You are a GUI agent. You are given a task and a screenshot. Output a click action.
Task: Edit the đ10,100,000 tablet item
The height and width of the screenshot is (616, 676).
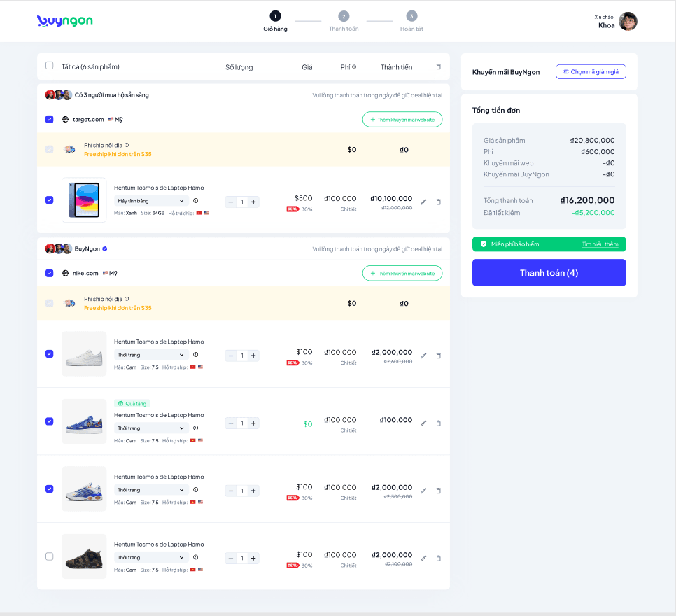pyautogui.click(x=423, y=202)
